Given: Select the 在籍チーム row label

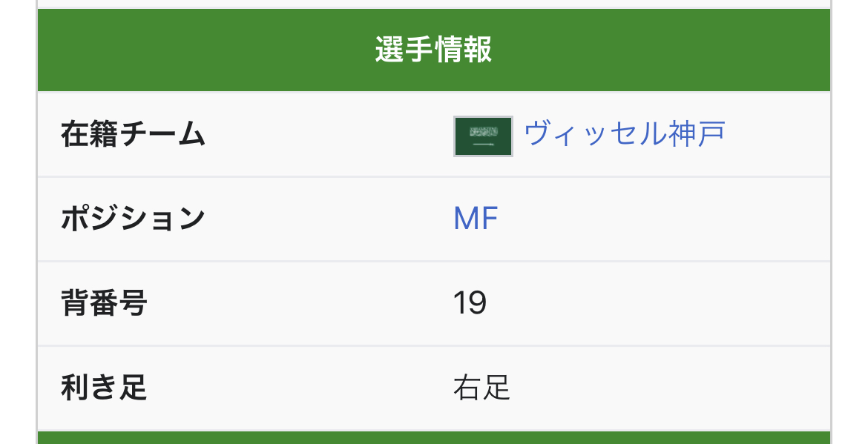Looking at the screenshot, I should click(x=133, y=134).
